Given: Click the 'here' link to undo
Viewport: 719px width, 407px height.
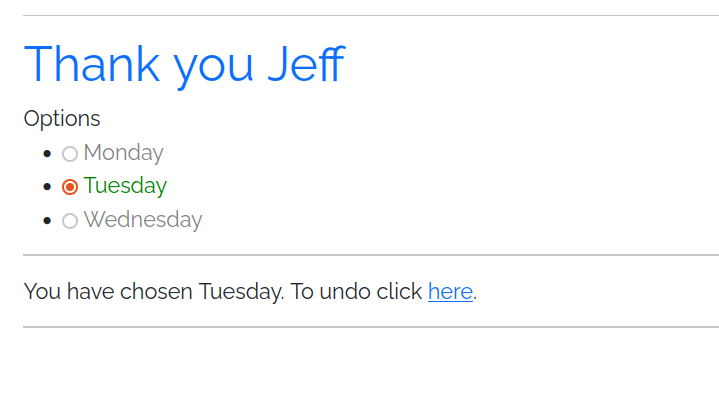Looking at the screenshot, I should tap(450, 292).
